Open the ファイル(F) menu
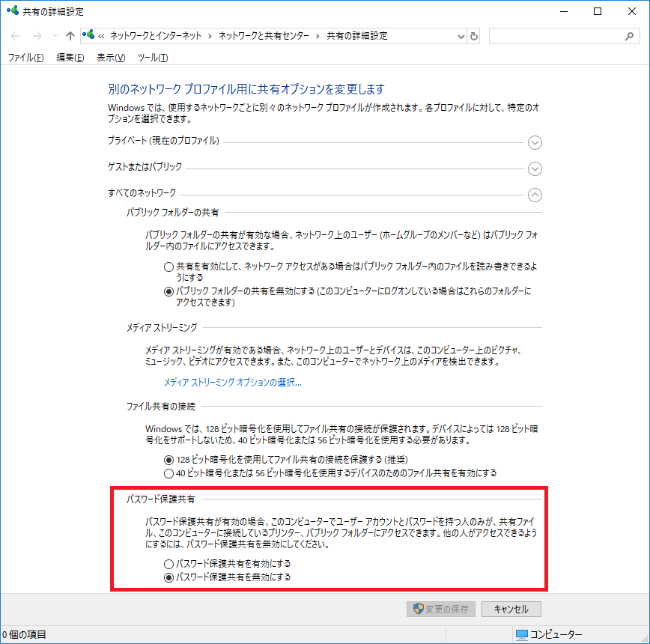This screenshot has height=644, width=650. (x=25, y=58)
